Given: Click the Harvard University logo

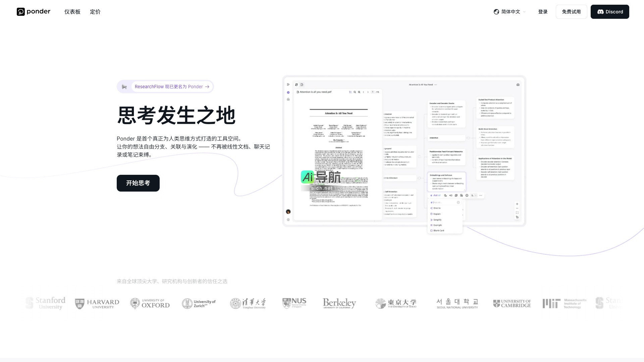Looking at the screenshot, I should [x=97, y=304].
